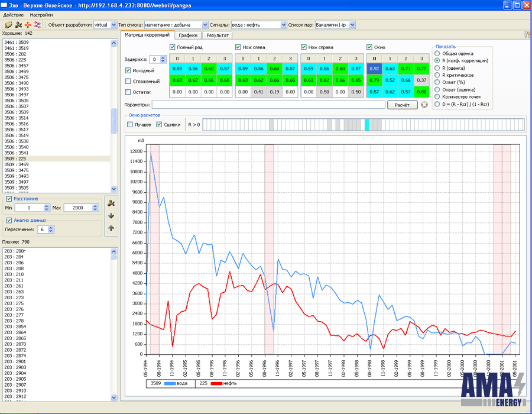The height and width of the screenshot is (414, 532).
Task: Switch to the Графики tab
Action: 187,35
